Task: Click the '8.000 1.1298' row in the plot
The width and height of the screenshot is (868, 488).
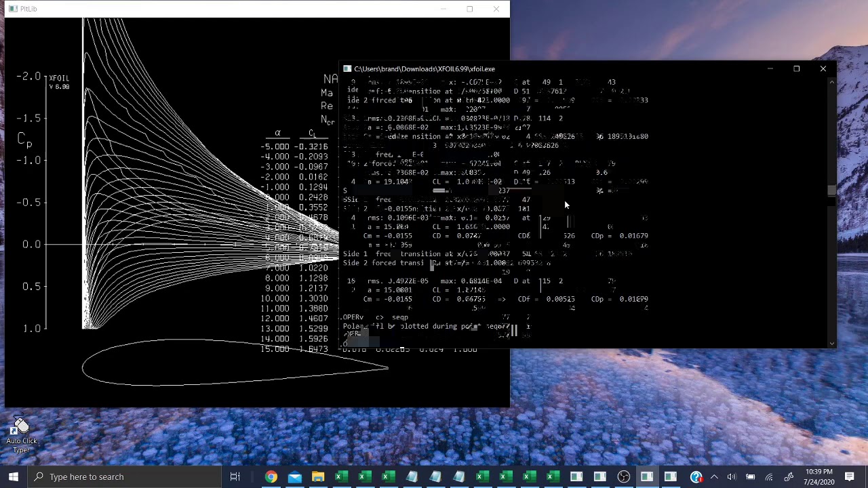Action: (x=296, y=278)
